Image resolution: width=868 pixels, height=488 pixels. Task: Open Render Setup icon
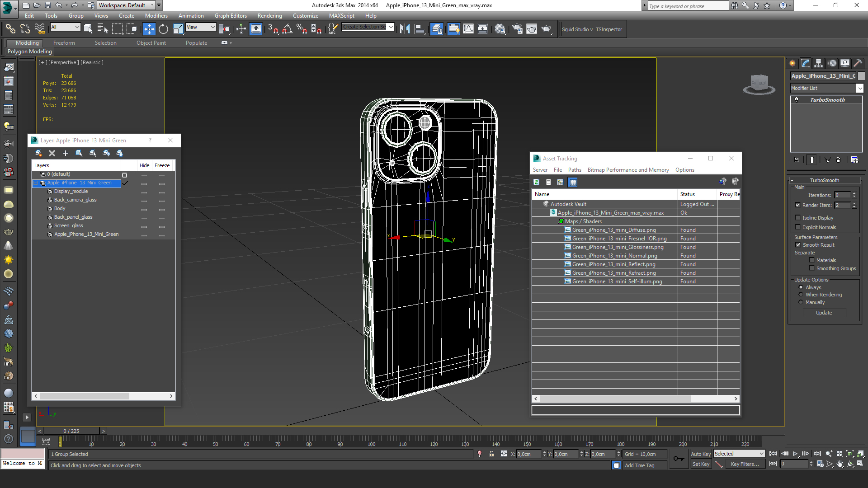tap(517, 29)
